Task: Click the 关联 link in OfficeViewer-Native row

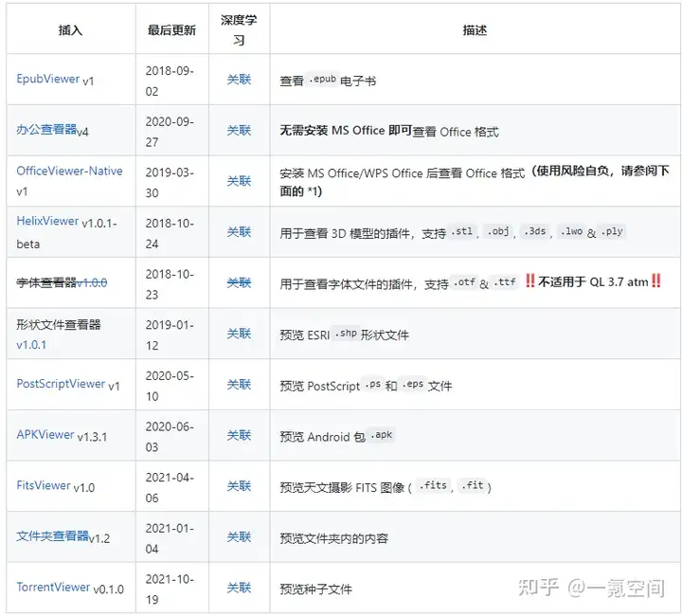Action: (240, 181)
